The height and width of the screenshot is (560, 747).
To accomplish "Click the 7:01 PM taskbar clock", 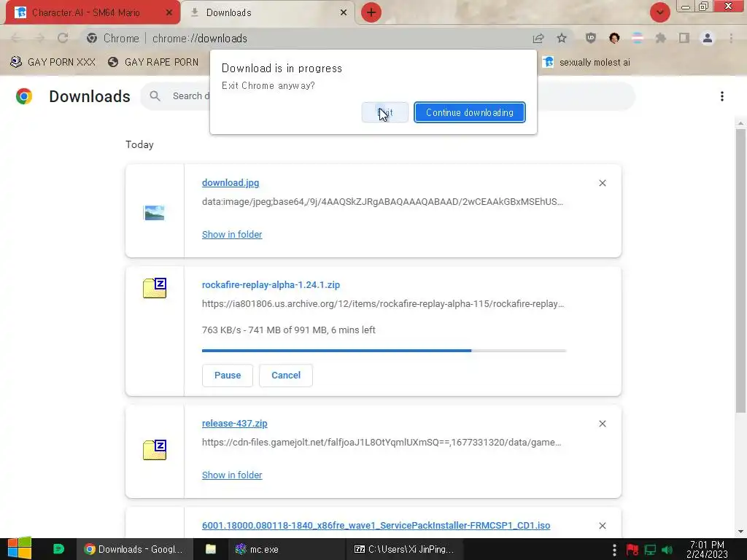I will click(707, 549).
